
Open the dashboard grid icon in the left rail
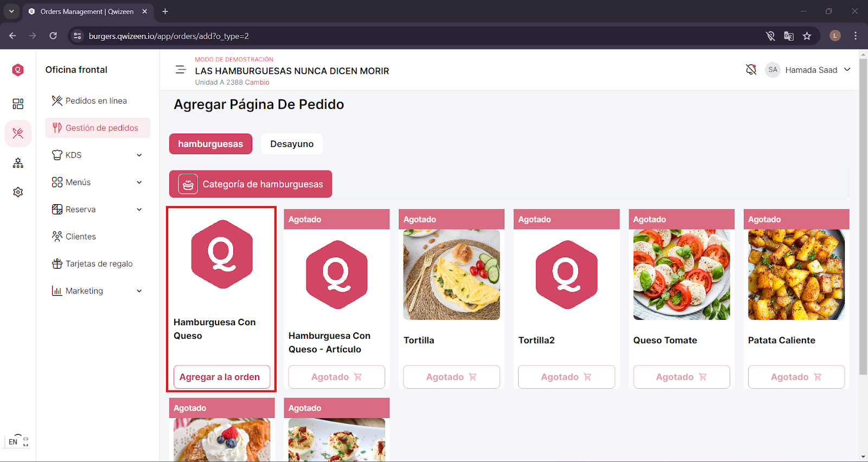click(x=18, y=104)
